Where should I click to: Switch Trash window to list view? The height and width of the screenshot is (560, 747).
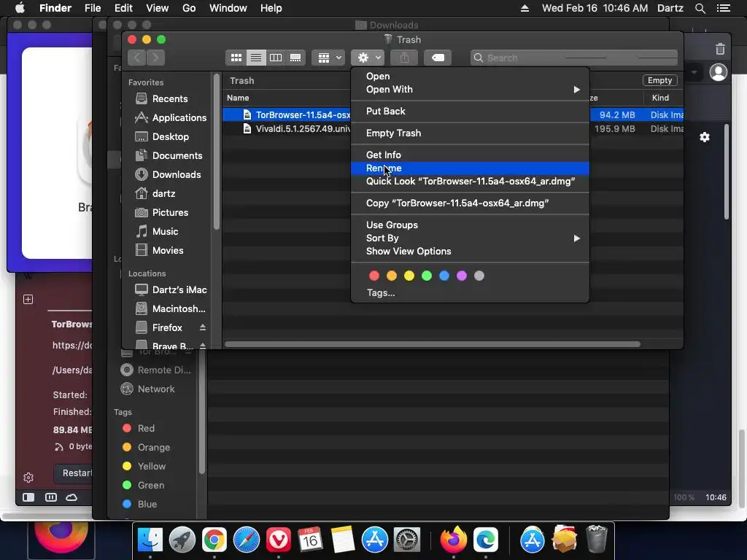[256, 58]
